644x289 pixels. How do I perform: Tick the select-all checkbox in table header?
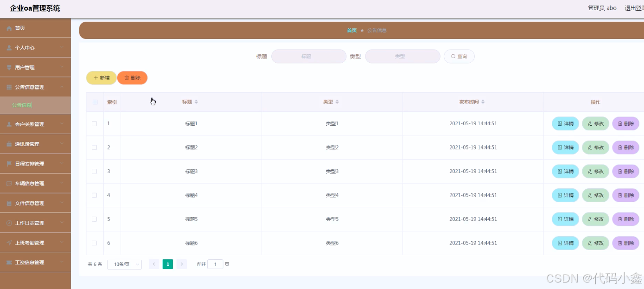tap(95, 102)
